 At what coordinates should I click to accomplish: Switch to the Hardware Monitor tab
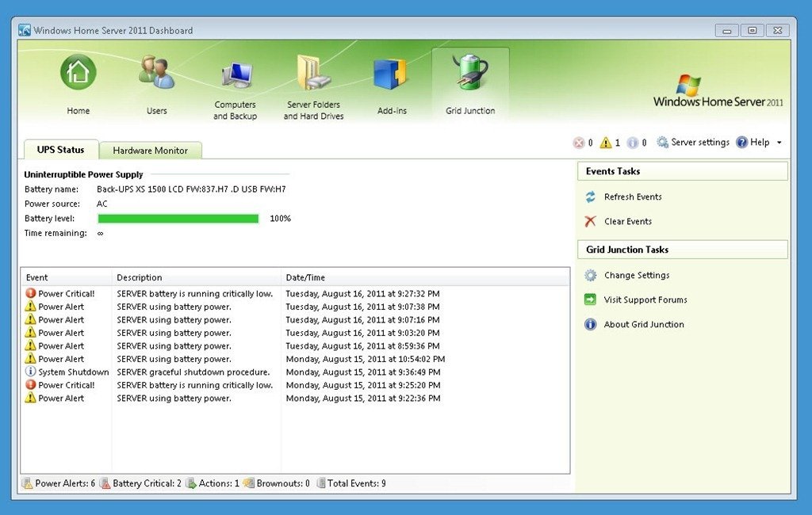coord(150,151)
